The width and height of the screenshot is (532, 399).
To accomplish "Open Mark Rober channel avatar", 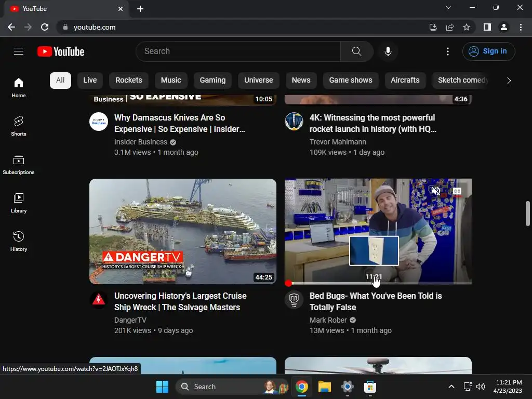I will click(294, 300).
